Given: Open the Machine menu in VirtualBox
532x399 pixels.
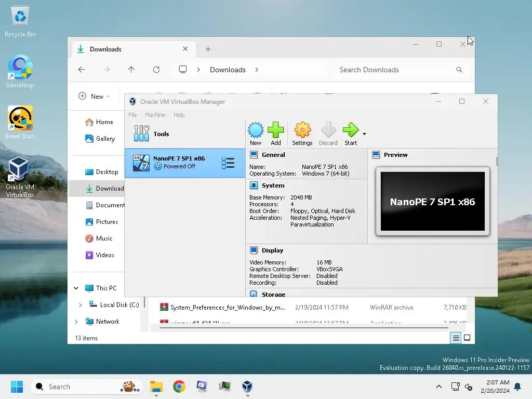Looking at the screenshot, I should coord(155,115).
